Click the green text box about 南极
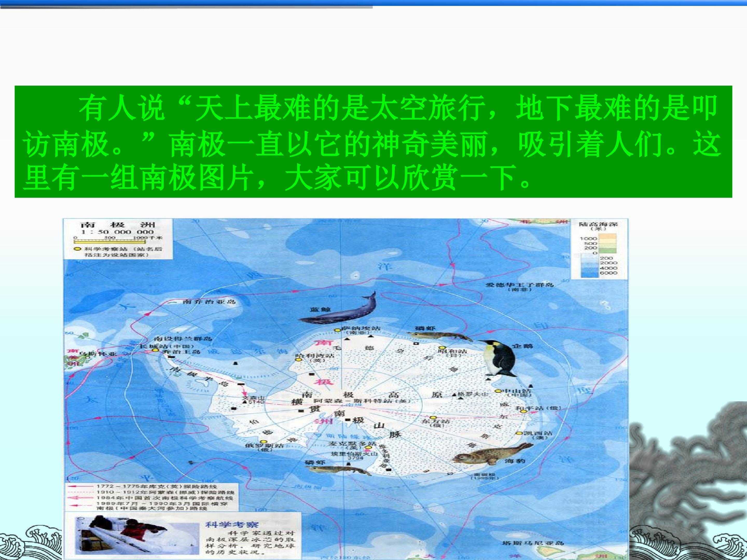 pyautogui.click(x=373, y=142)
